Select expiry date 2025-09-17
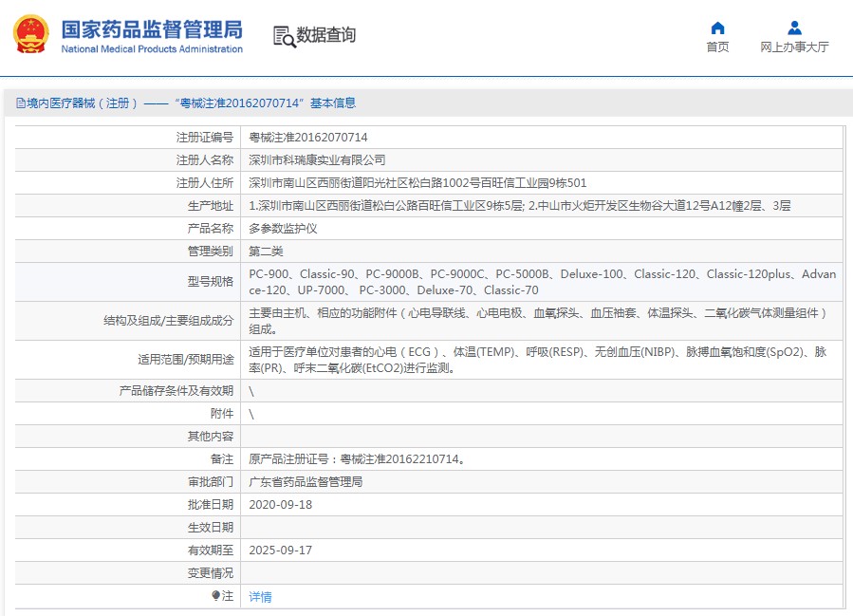853x616 pixels. tap(281, 551)
